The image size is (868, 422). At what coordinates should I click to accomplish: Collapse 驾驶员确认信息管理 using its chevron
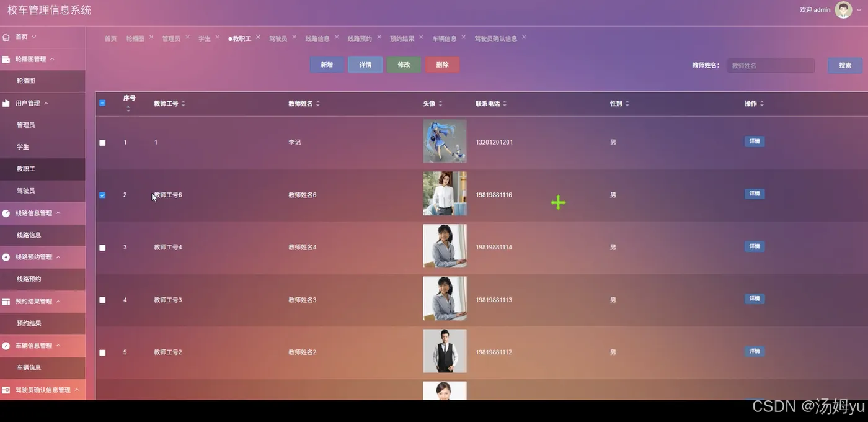coord(77,390)
